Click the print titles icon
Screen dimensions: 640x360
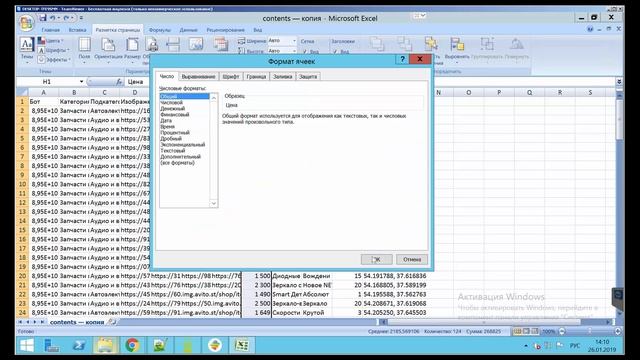220,45
